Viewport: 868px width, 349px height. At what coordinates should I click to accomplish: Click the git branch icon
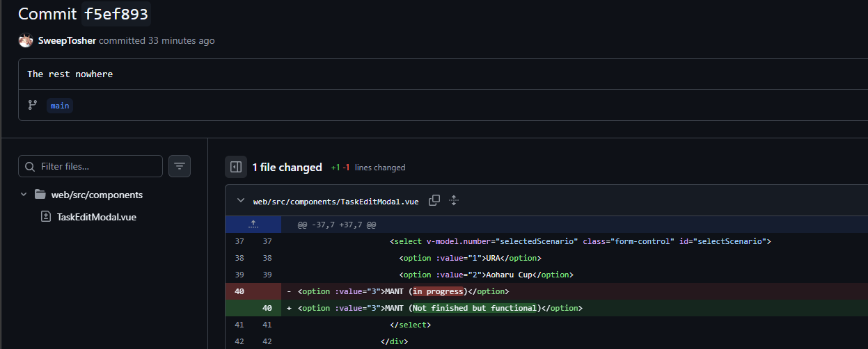pyautogui.click(x=32, y=105)
